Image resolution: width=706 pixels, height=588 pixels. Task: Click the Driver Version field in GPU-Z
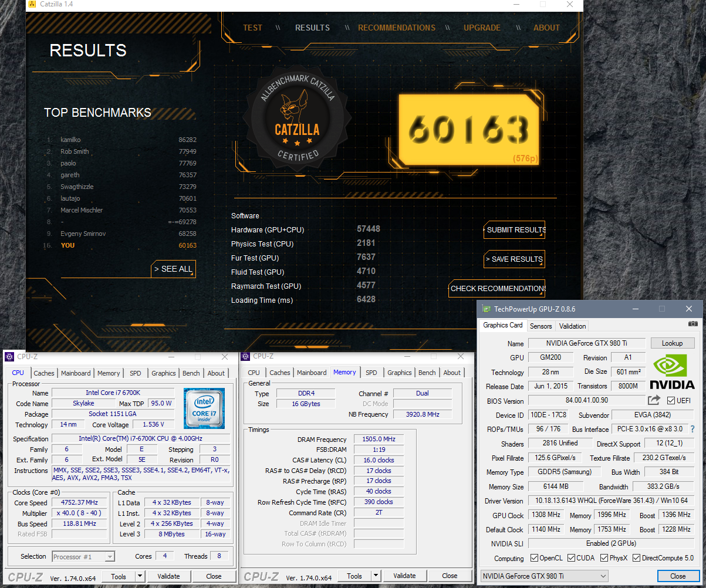(611, 501)
